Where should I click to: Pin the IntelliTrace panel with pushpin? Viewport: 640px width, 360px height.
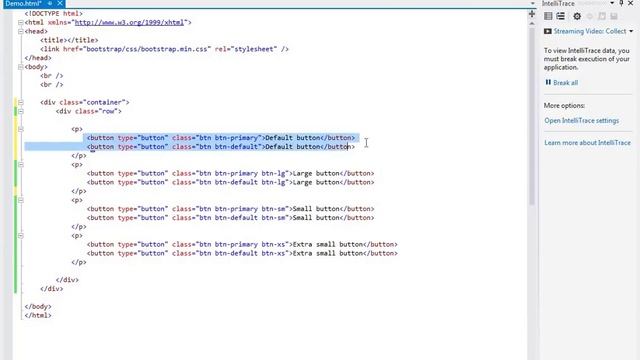click(621, 3)
